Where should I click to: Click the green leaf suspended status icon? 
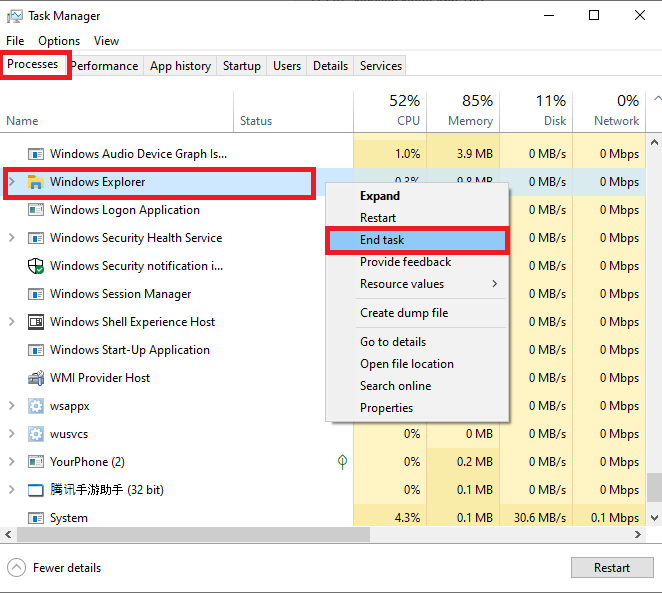342,462
